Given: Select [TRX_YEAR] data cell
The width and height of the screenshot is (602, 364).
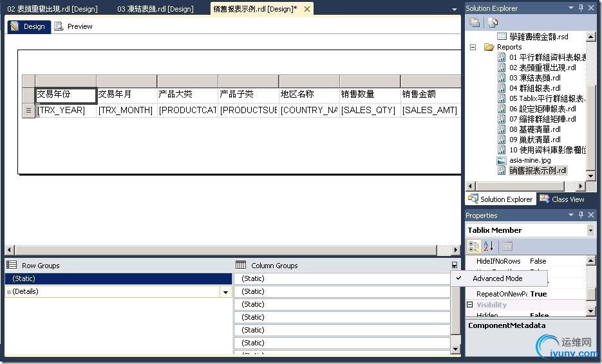Looking at the screenshot, I should [66, 111].
